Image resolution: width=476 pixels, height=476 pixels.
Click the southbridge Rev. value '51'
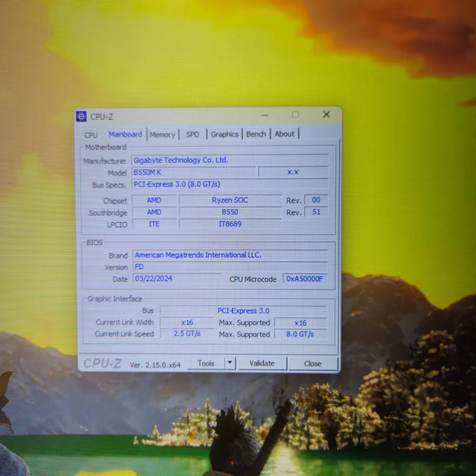316,212
